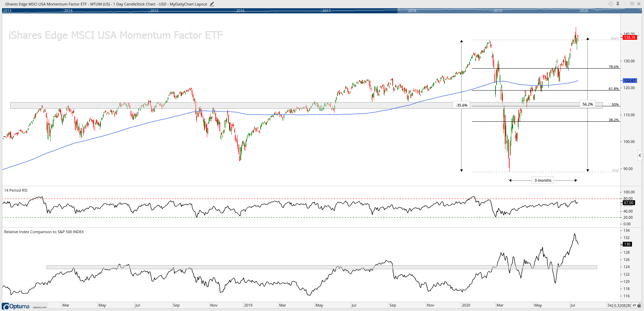Click the overlapping windows detach icon
This screenshot has height=311, width=644.
tap(632, 4)
